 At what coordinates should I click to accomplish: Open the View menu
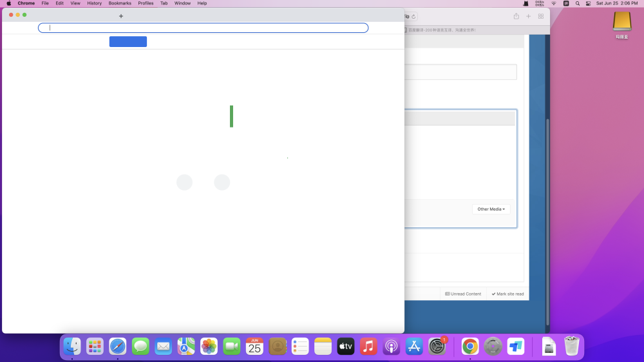coord(75,3)
